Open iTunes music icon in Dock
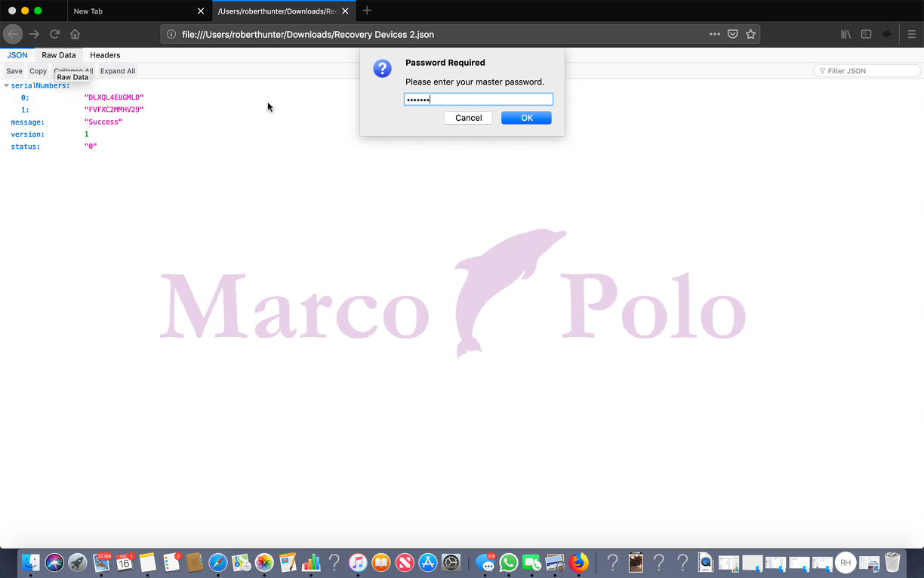This screenshot has height=578, width=924. point(358,562)
